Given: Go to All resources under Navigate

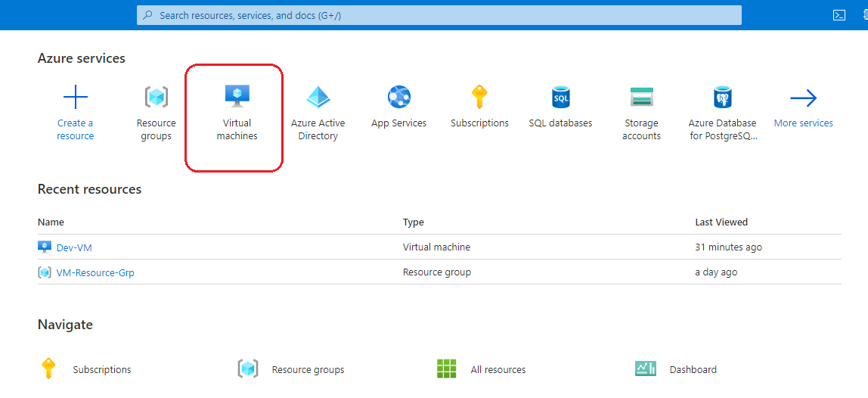Looking at the screenshot, I should click(498, 369).
